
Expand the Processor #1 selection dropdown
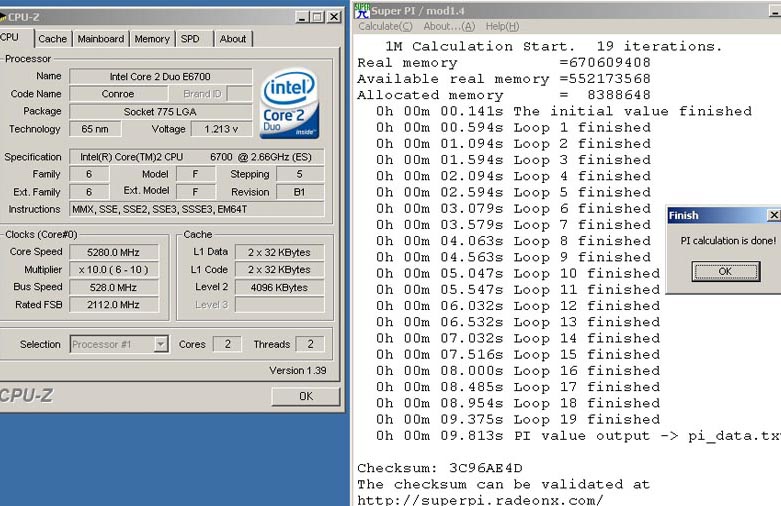160,344
